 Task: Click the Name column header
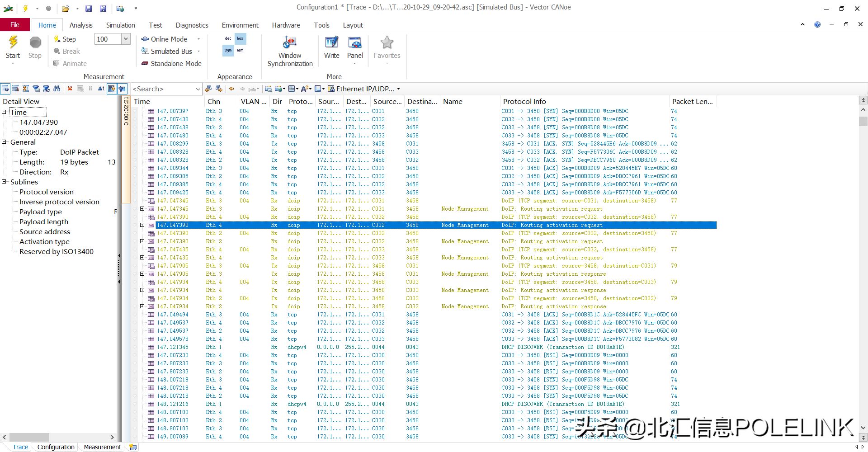point(470,101)
